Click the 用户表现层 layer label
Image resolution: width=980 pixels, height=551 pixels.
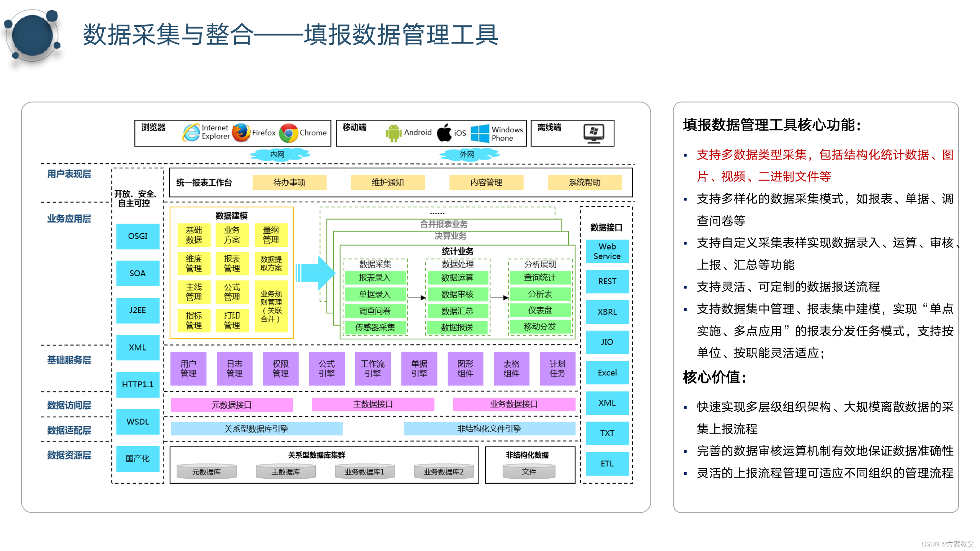pos(69,174)
